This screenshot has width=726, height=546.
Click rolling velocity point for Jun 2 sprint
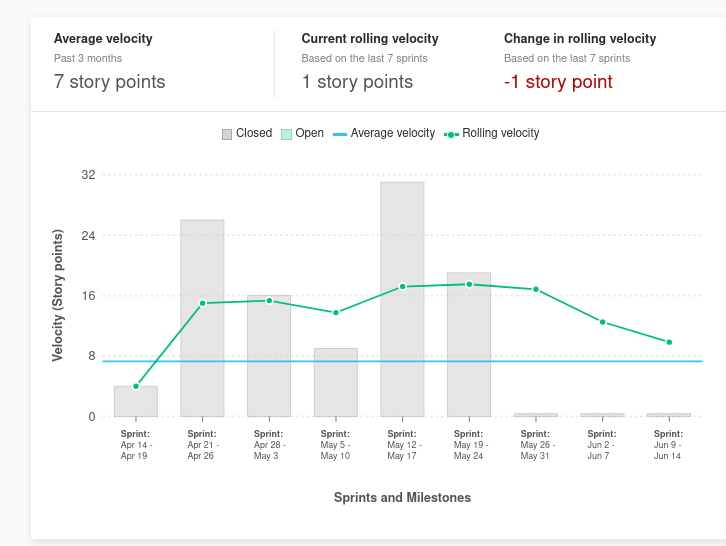pyautogui.click(x=603, y=322)
